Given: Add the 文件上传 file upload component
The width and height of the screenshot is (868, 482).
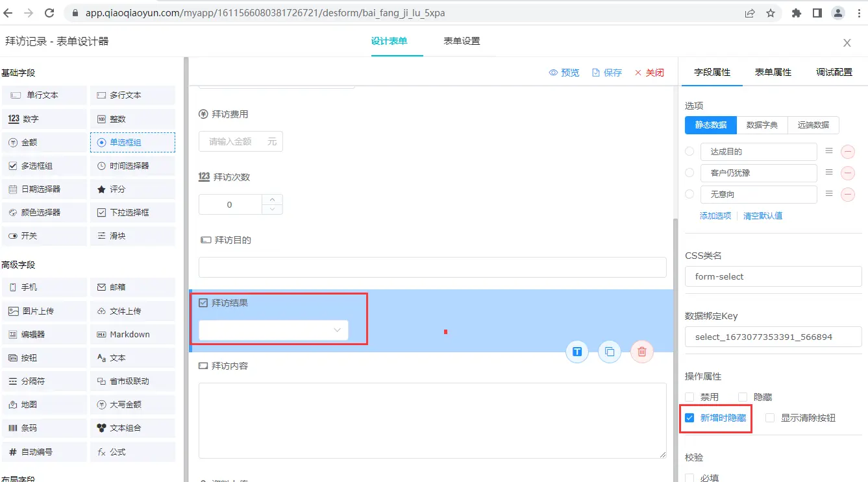Looking at the screenshot, I should [132, 311].
